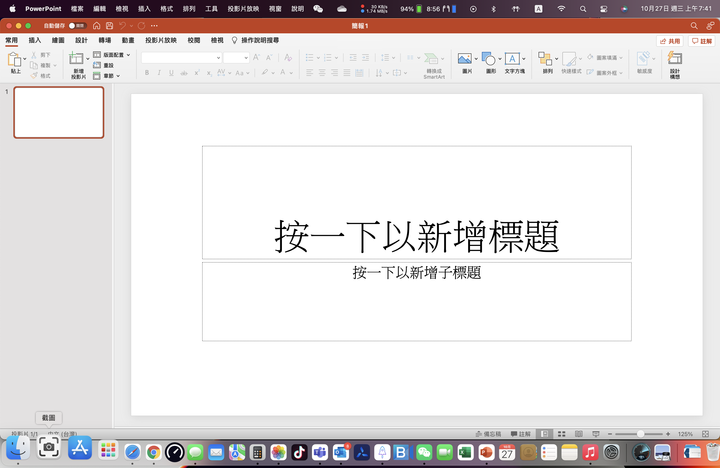Open the Review (校閱) ribbon tab
The height and width of the screenshot is (468, 720).
tap(194, 40)
